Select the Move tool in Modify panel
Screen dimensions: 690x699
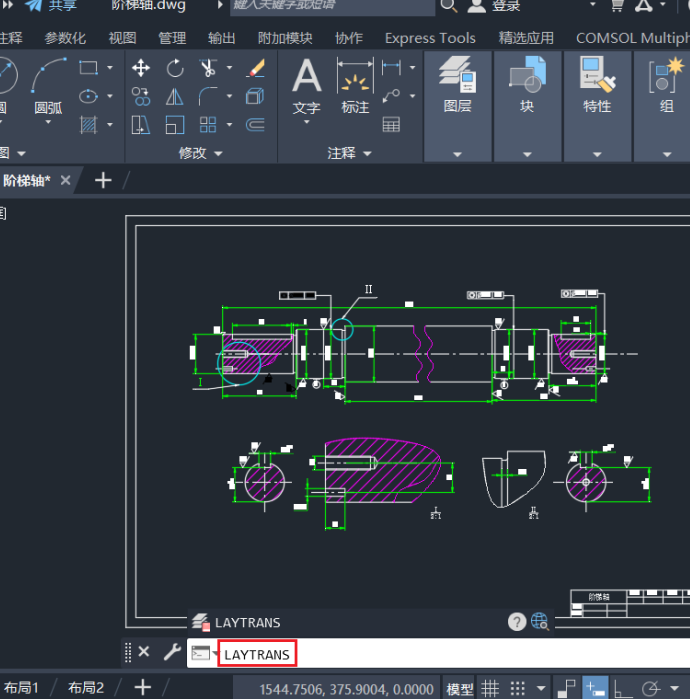141,68
